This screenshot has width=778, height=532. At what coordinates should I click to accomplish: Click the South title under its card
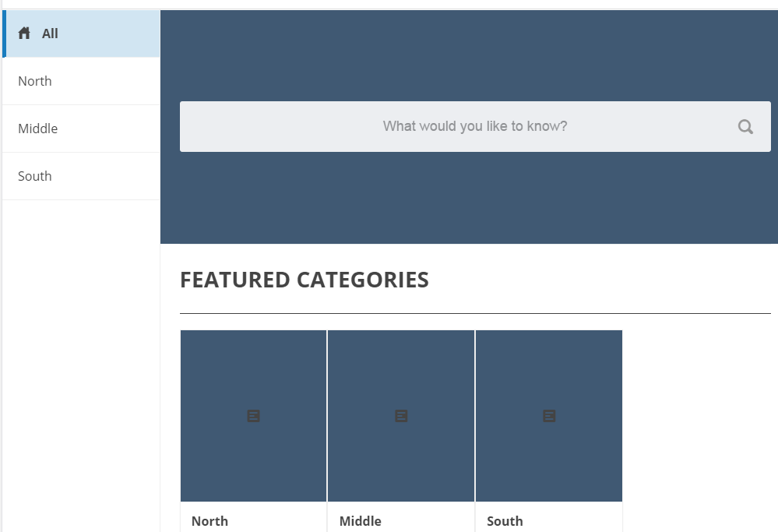[x=505, y=521]
